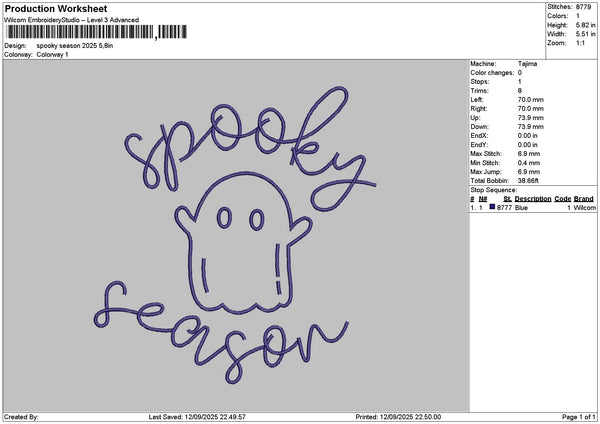Click the "Color changes:" label
Image resolution: width=600 pixels, height=424 pixels.
tap(492, 73)
